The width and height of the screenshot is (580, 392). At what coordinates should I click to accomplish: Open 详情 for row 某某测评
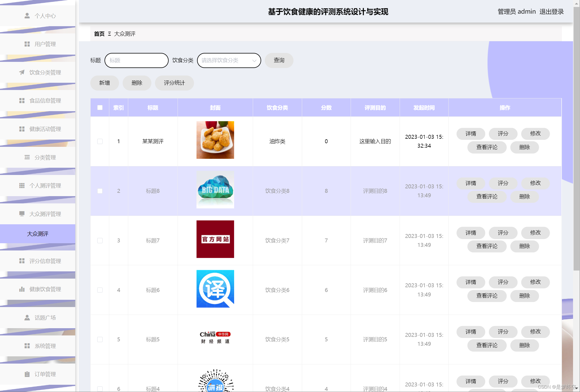[471, 134]
